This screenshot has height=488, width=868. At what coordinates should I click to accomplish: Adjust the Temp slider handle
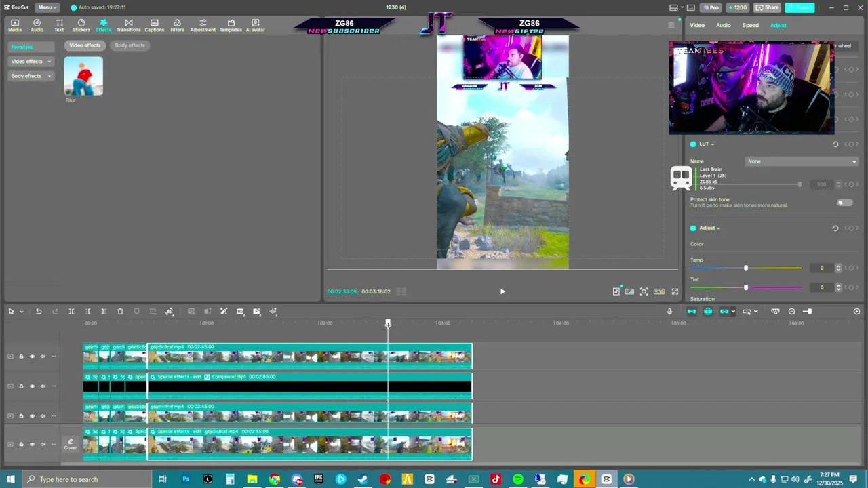pos(746,268)
